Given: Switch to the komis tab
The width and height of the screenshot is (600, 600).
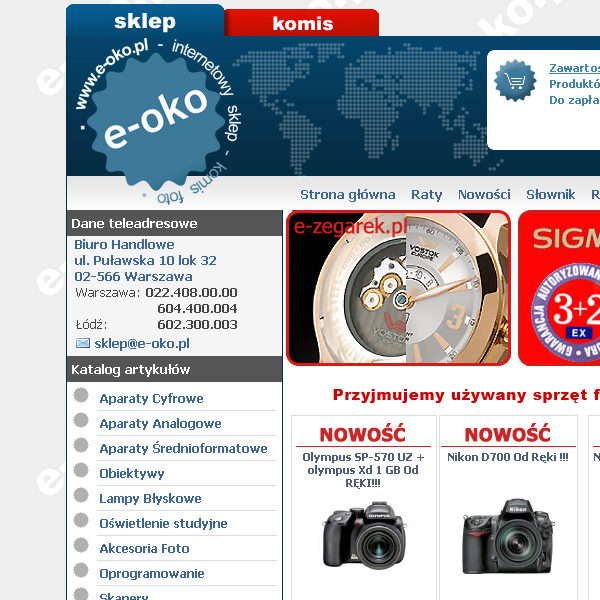Looking at the screenshot, I should 302,23.
